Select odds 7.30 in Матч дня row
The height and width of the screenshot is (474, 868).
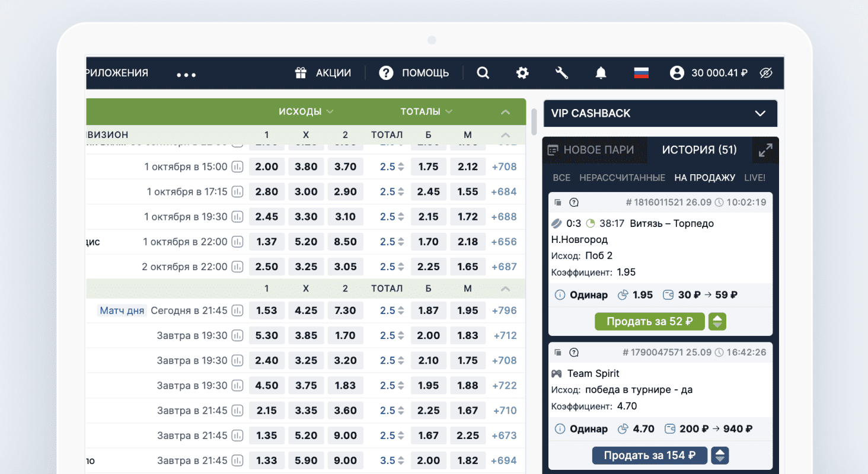345,310
